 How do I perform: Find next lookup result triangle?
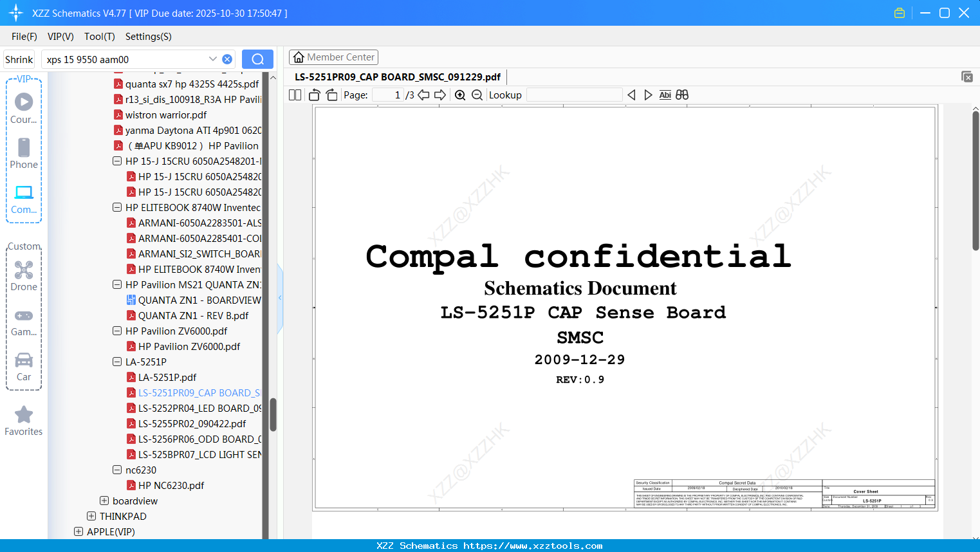click(648, 95)
